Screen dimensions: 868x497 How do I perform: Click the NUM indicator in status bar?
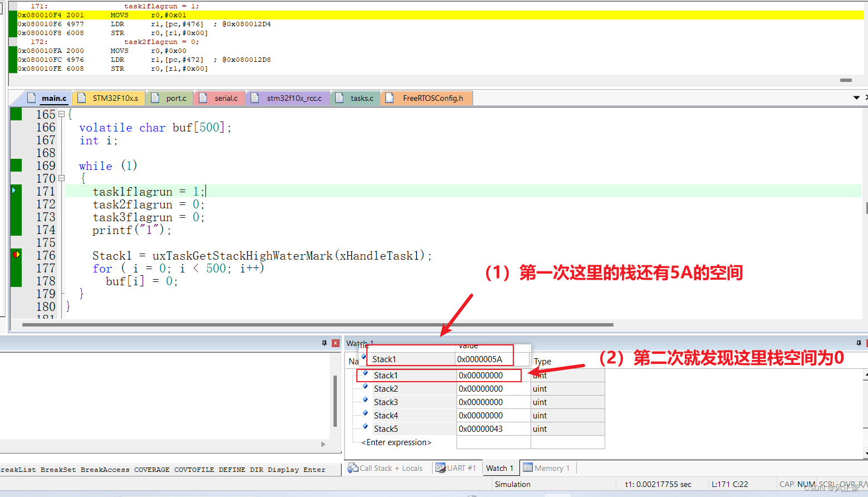806,484
